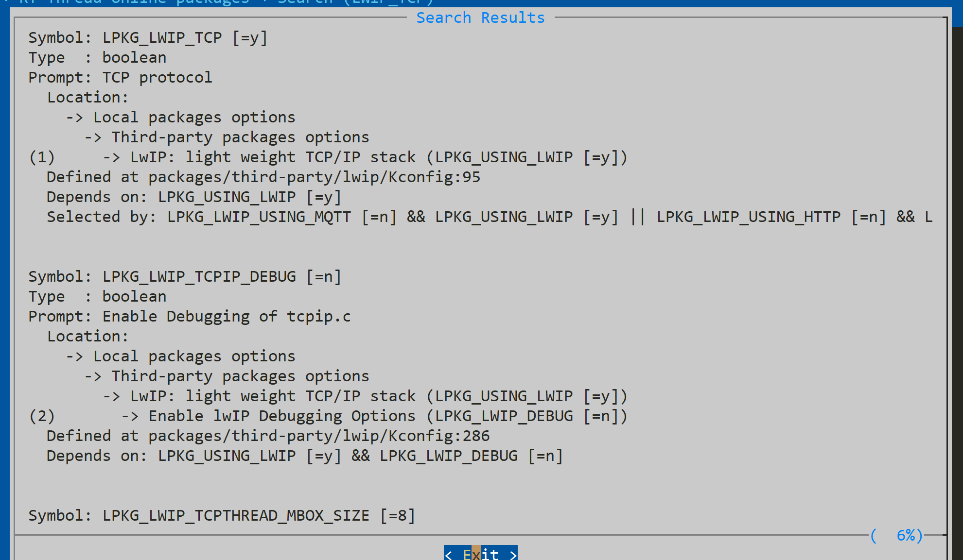Viewport: 963px width, 560px height.
Task: Click Prompt: Enable Debugging of tcpip.c
Action: 190,317
